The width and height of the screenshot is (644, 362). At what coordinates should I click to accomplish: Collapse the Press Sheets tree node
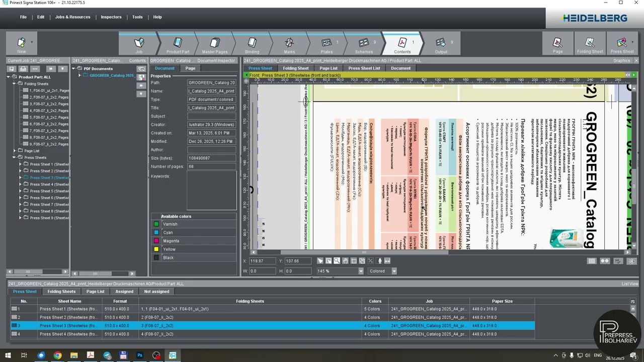pyautogui.click(x=15, y=157)
